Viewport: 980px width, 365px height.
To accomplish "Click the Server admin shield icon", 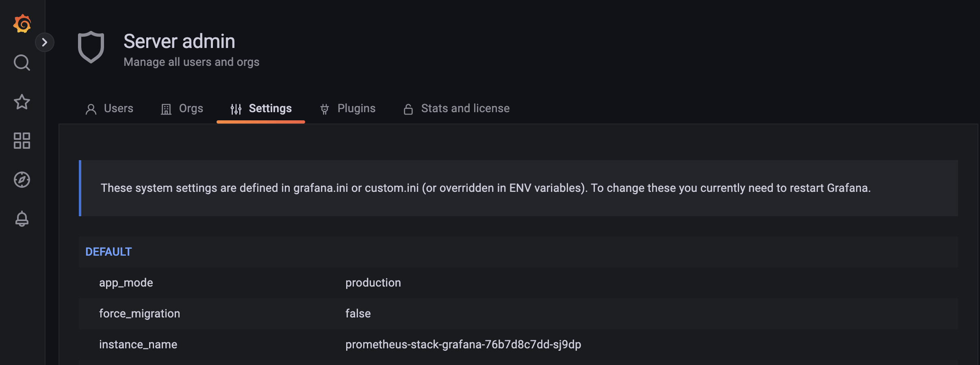I will pos(91,47).
